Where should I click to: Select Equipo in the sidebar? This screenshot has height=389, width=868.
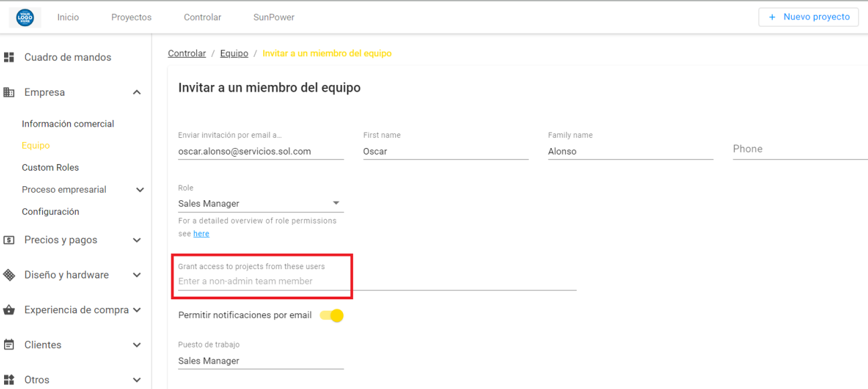click(x=35, y=145)
